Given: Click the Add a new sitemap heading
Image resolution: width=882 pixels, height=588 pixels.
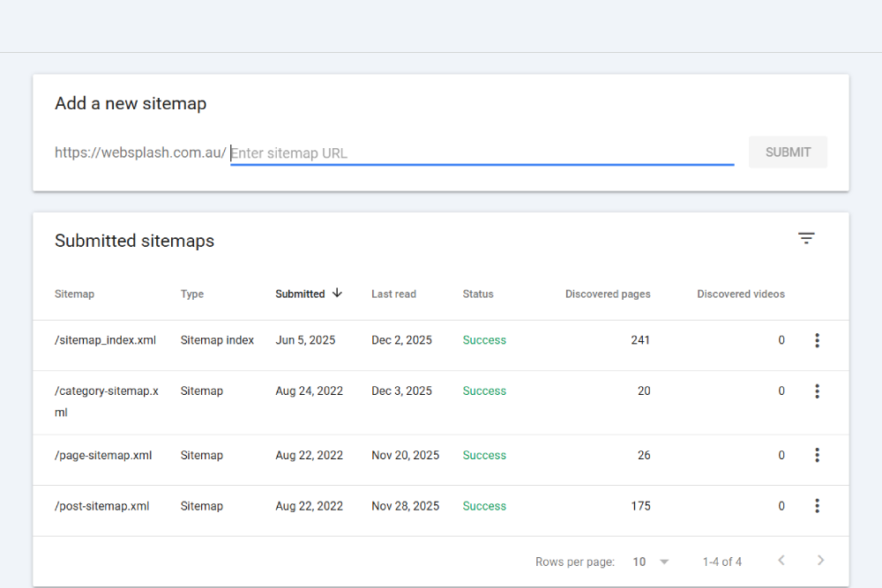Looking at the screenshot, I should 131,103.
